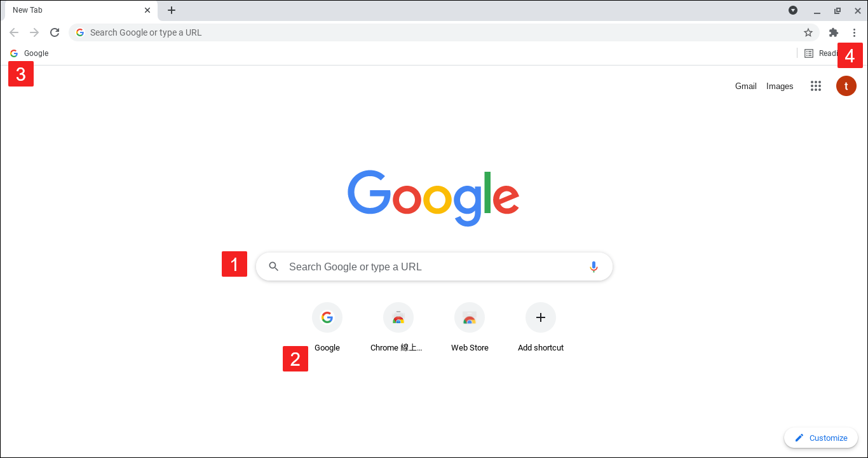
Task: Bookmark this tab with the star icon
Action: pos(808,32)
